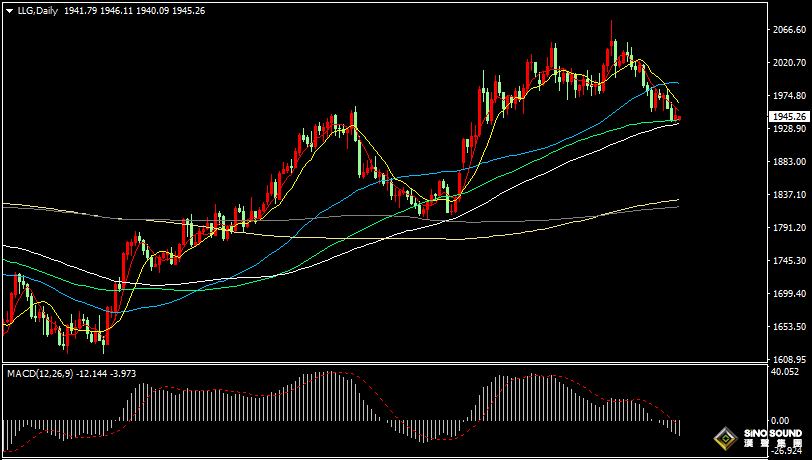Select the MACD(12,26,9) indicator label
The height and width of the screenshot is (460, 812).
[x=40, y=373]
